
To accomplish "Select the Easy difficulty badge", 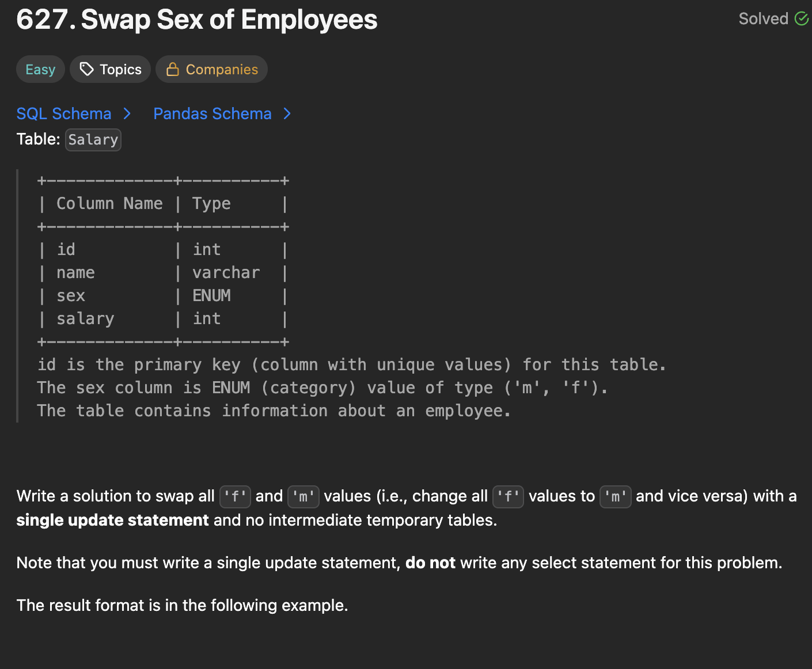I will [40, 69].
